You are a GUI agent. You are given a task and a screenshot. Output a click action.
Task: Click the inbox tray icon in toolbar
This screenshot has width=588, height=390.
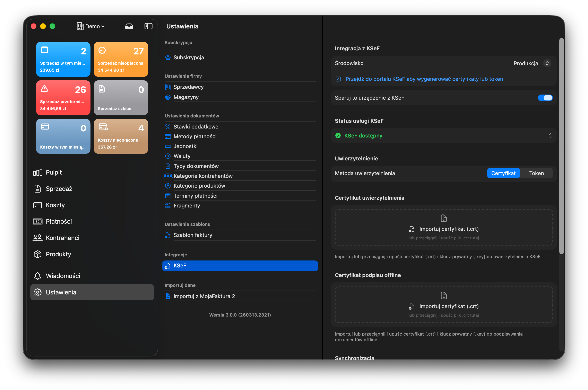click(129, 26)
